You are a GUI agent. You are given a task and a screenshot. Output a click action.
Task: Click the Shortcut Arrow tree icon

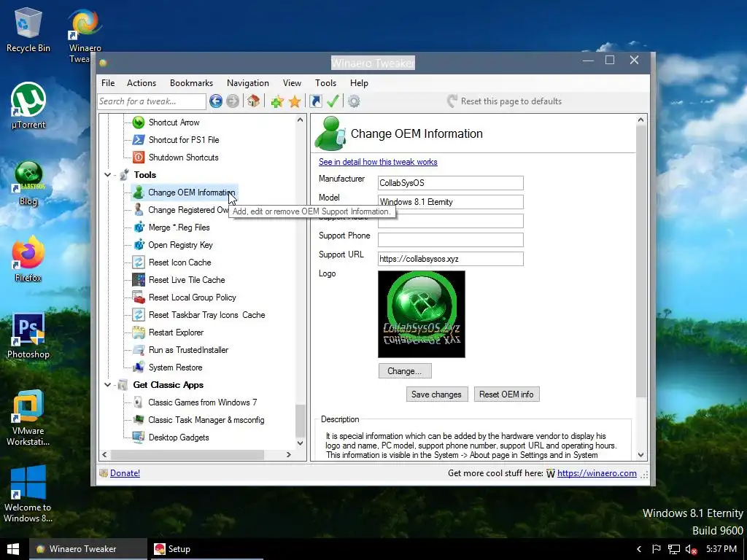point(138,122)
